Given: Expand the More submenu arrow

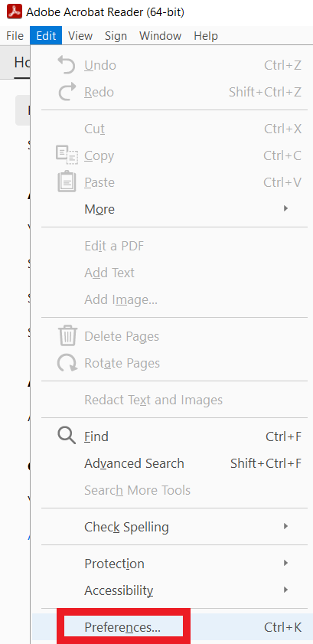Looking at the screenshot, I should (x=286, y=208).
